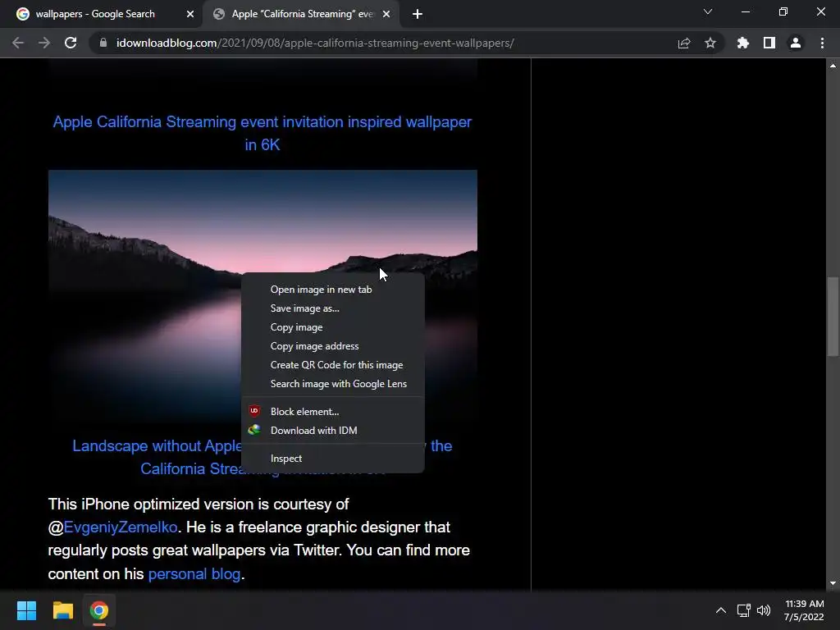840x630 pixels.
Task: Select Download with IDM option
Action: point(333,430)
